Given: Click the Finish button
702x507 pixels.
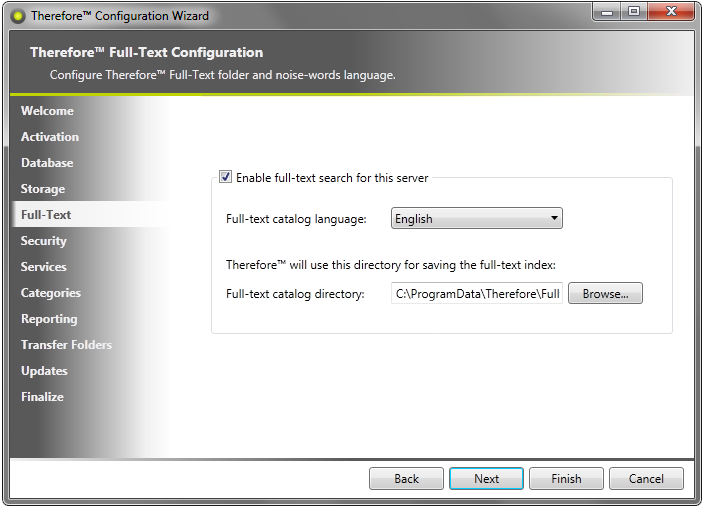Looking at the screenshot, I should [566, 479].
